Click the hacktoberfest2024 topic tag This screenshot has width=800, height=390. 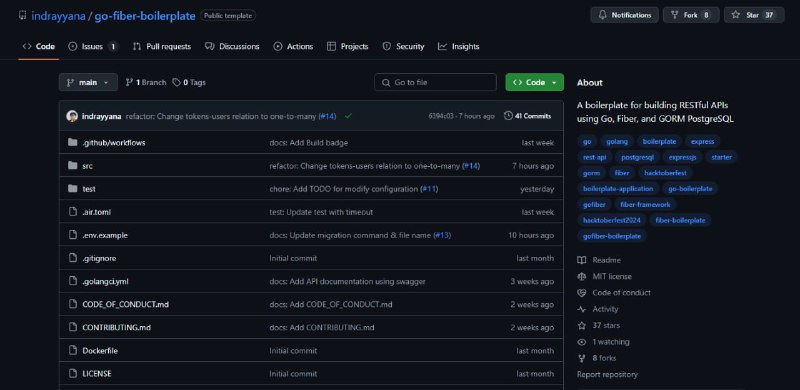point(612,220)
